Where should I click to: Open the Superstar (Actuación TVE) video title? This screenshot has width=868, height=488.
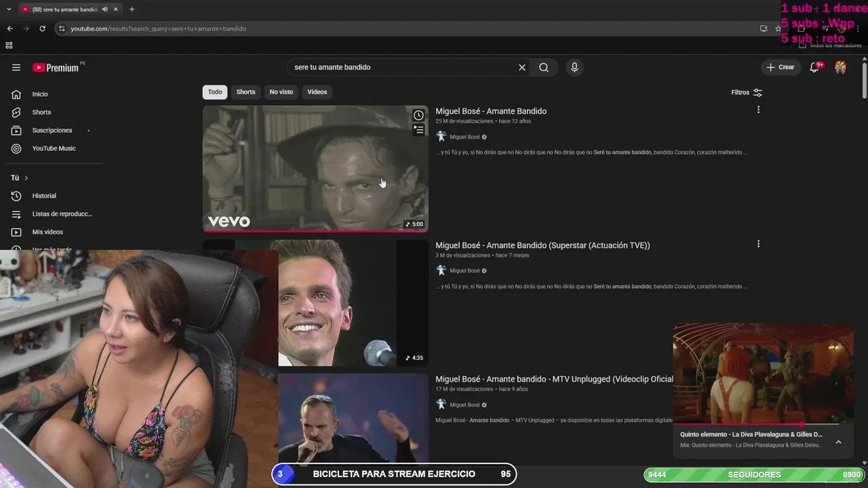click(x=542, y=245)
